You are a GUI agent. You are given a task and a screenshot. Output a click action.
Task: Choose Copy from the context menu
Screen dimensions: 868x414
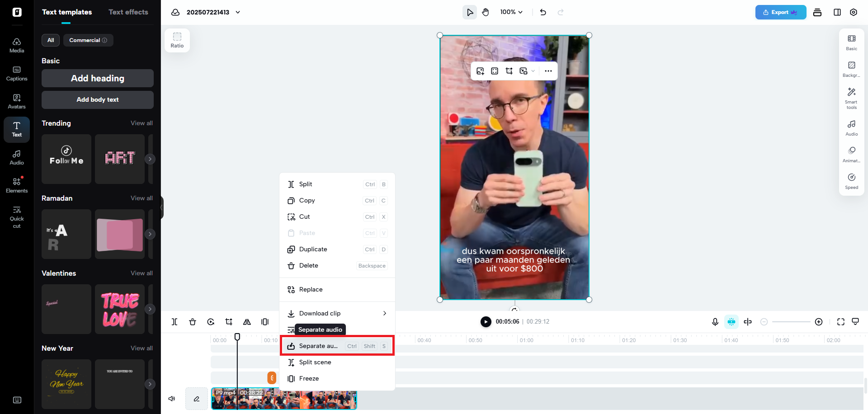tap(337, 201)
